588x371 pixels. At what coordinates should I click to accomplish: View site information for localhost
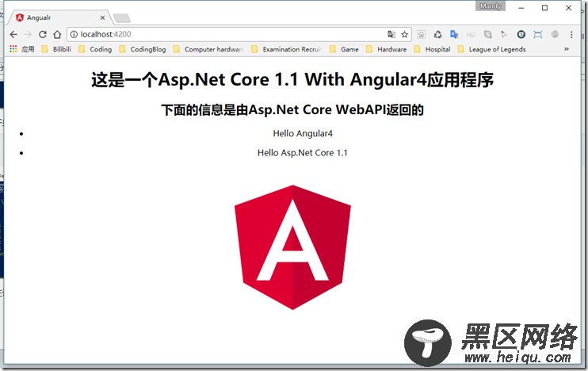pyautogui.click(x=74, y=35)
